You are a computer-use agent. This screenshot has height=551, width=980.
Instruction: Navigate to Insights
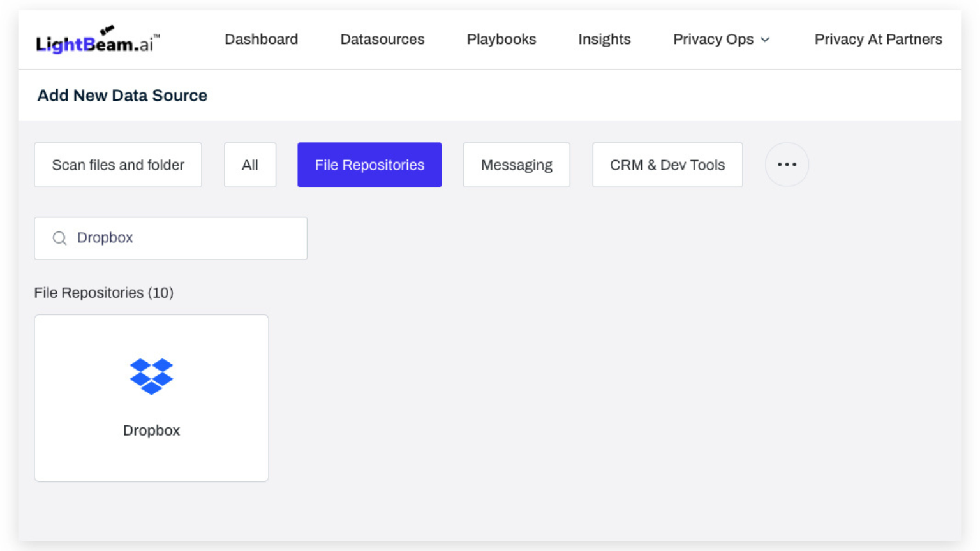pos(604,40)
